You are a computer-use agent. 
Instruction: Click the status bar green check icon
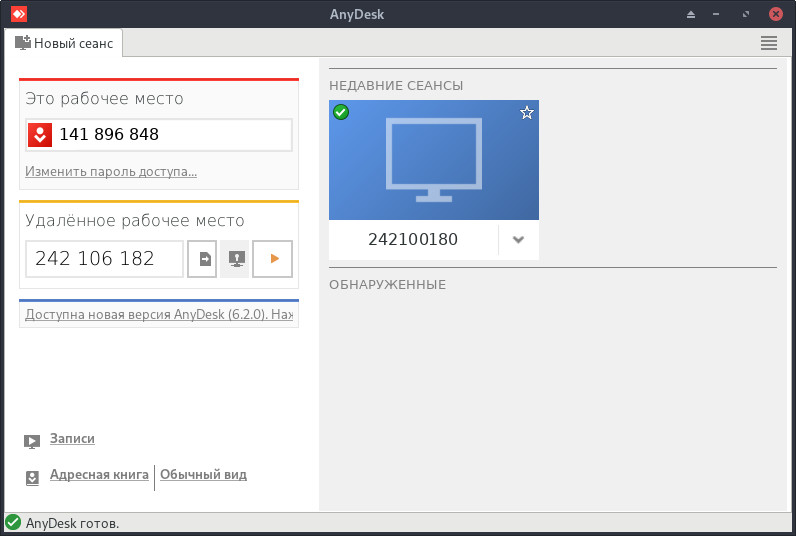pyautogui.click(x=13, y=522)
